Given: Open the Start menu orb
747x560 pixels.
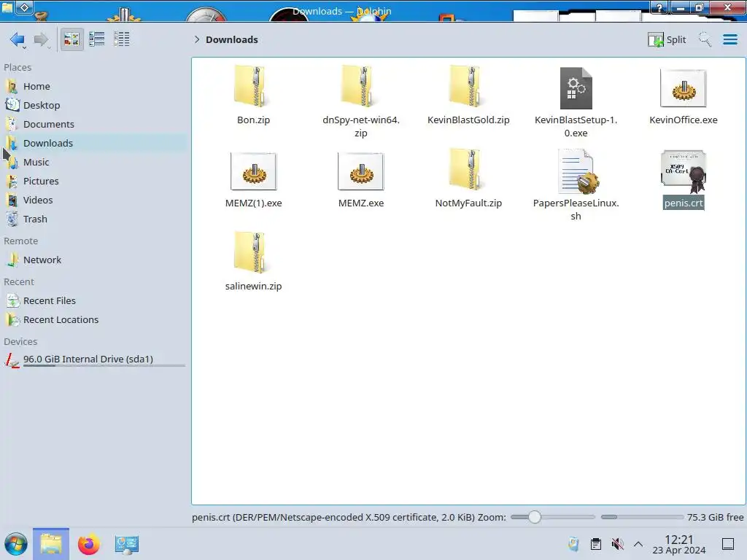Looking at the screenshot, I should [16, 544].
